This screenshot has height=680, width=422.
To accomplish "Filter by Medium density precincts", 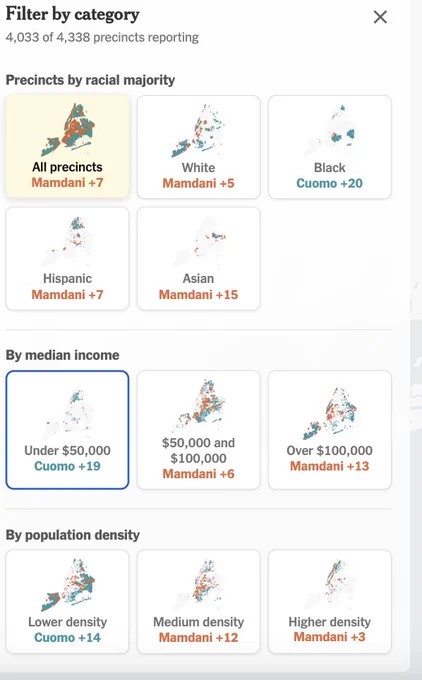I will [x=199, y=602].
